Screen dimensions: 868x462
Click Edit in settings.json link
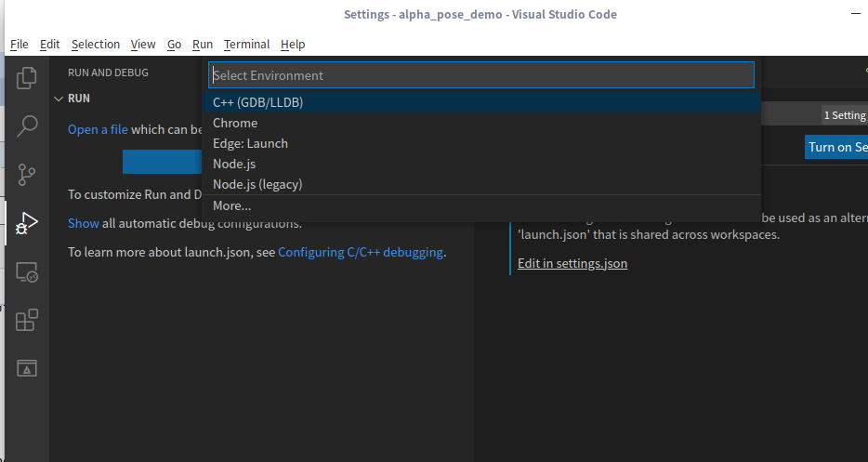572,263
